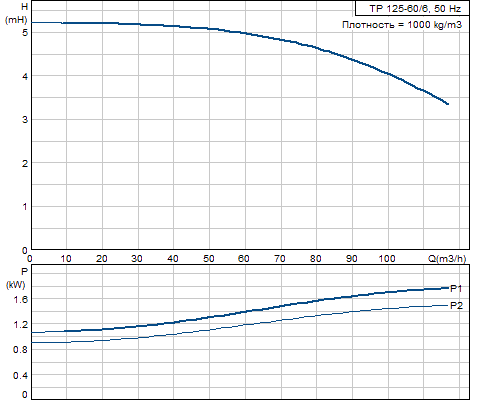Click the 0.4 tick on power axis

(x=21, y=376)
